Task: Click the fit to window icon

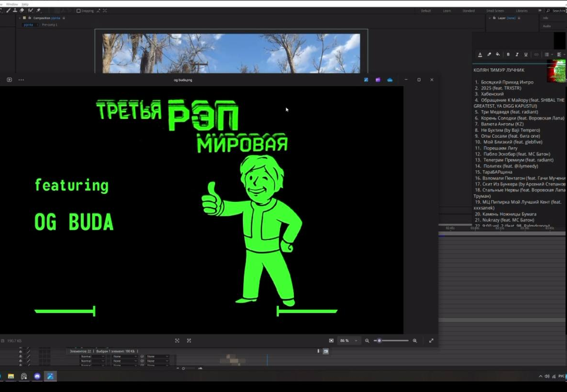Action: 177,341
